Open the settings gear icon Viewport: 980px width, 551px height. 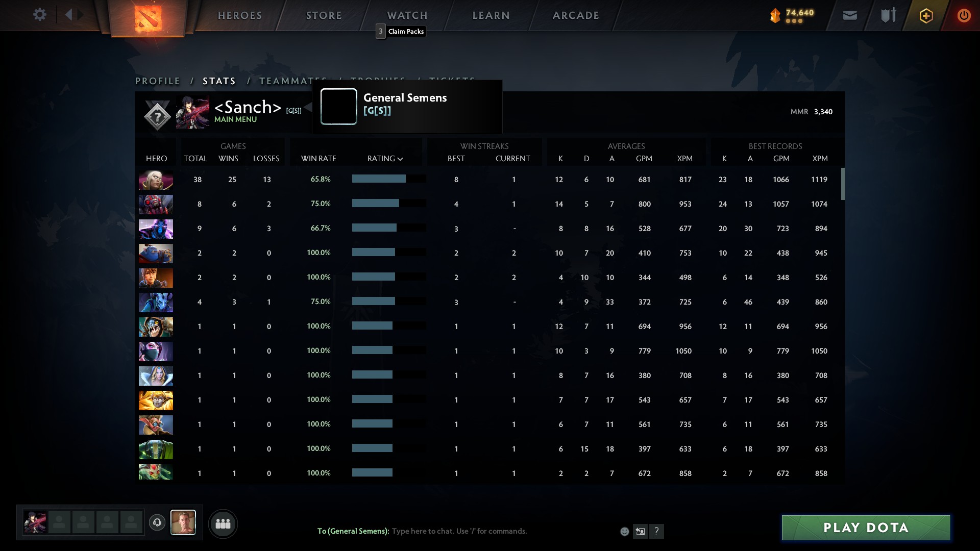[40, 14]
